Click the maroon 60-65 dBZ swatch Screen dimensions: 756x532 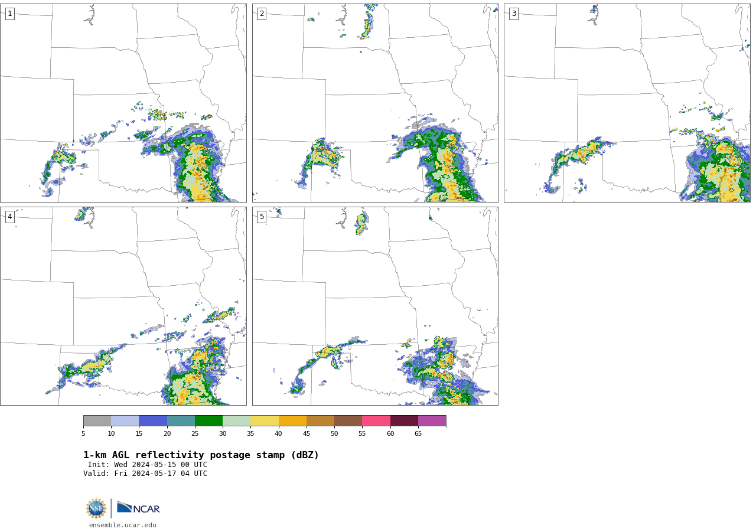[404, 421]
